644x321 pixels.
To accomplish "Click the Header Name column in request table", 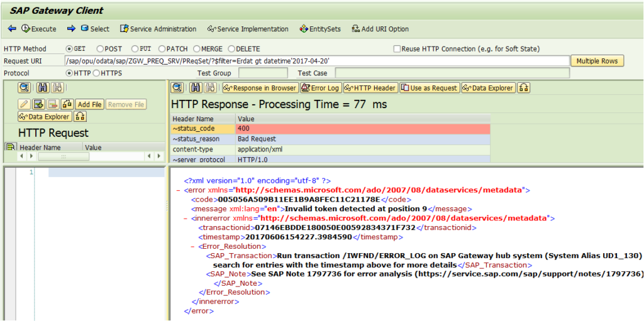I will coord(50,148).
